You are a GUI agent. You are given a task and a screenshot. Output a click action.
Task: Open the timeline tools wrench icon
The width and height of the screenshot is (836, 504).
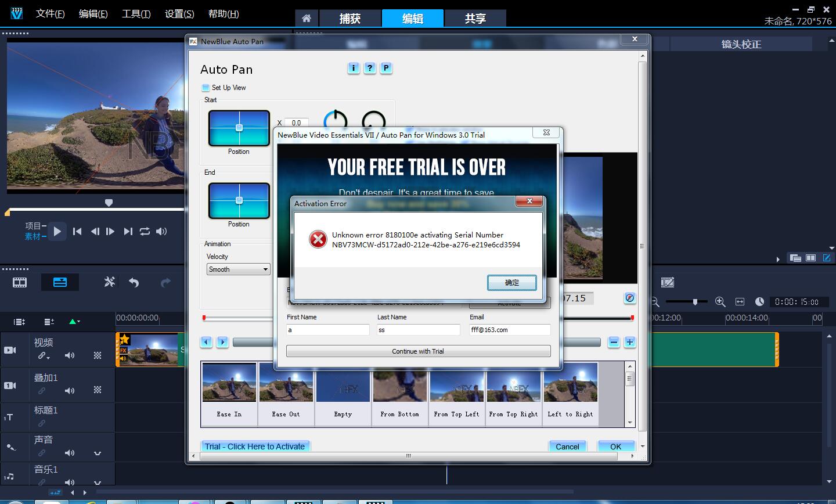pos(109,282)
